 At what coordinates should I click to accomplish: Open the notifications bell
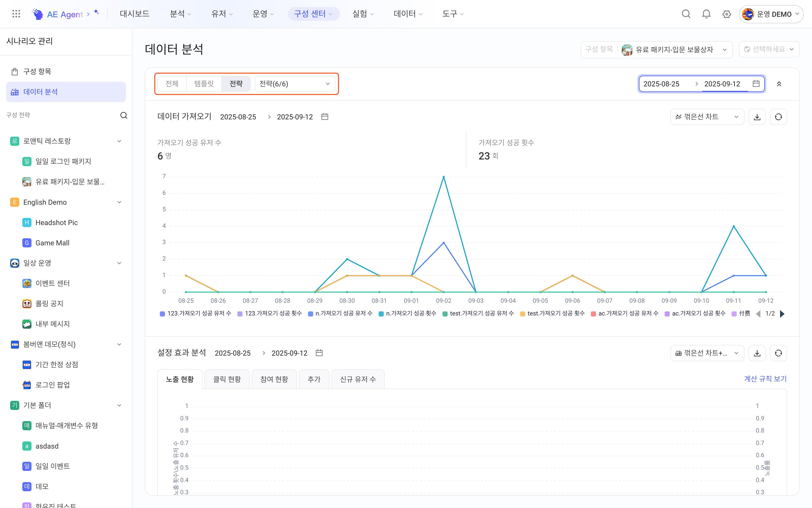pos(706,14)
